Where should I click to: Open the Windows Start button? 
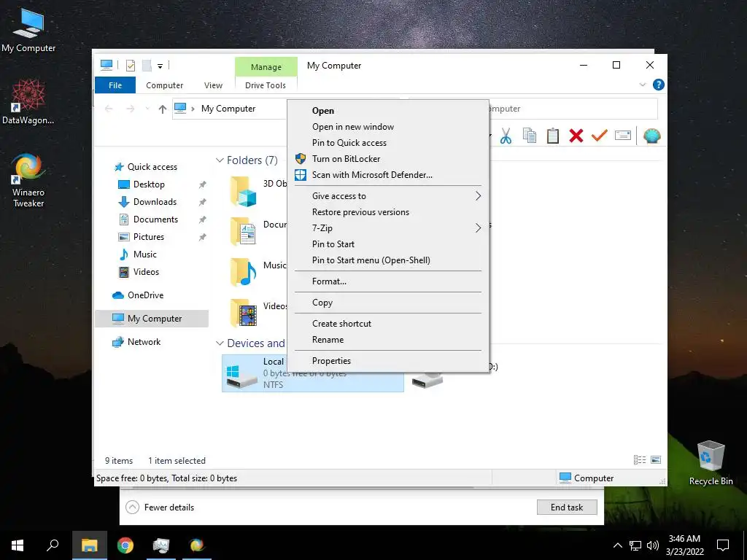(x=18, y=545)
